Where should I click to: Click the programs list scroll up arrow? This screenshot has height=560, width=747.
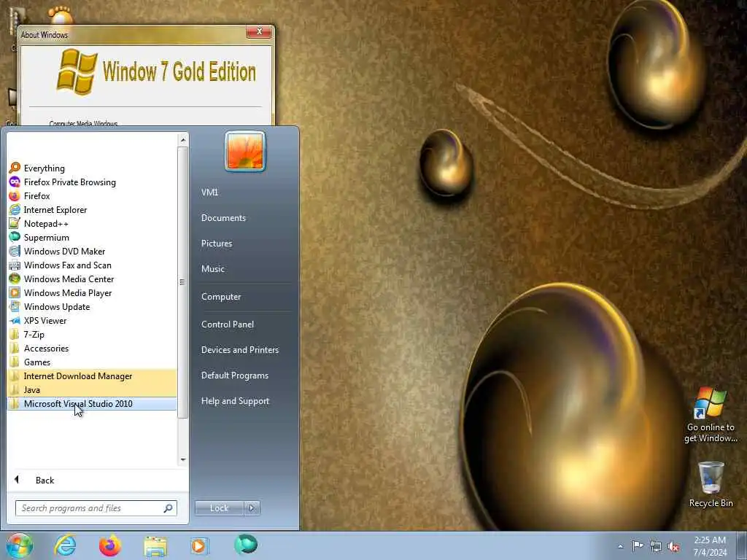coord(183,140)
